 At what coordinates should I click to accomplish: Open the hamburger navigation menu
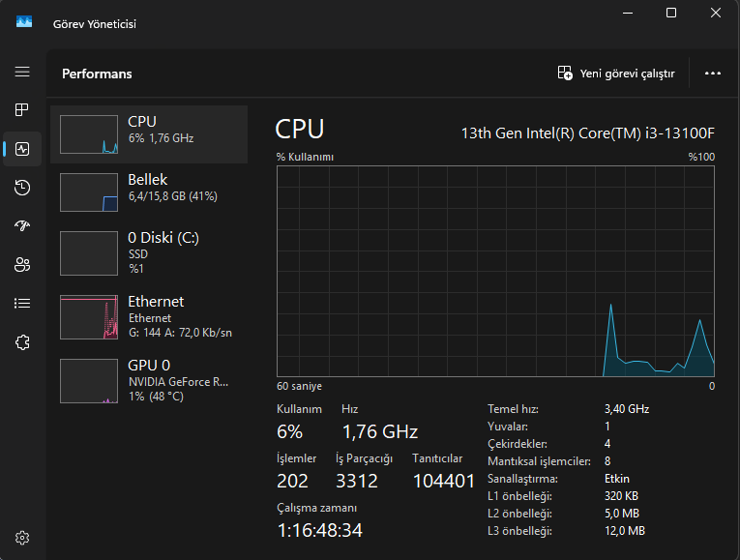[x=22, y=73]
